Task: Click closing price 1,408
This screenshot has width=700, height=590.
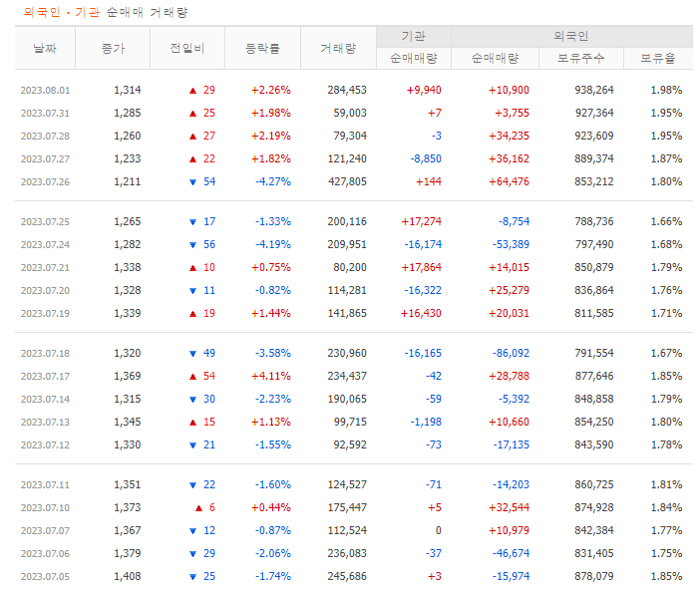Action: coord(128,576)
